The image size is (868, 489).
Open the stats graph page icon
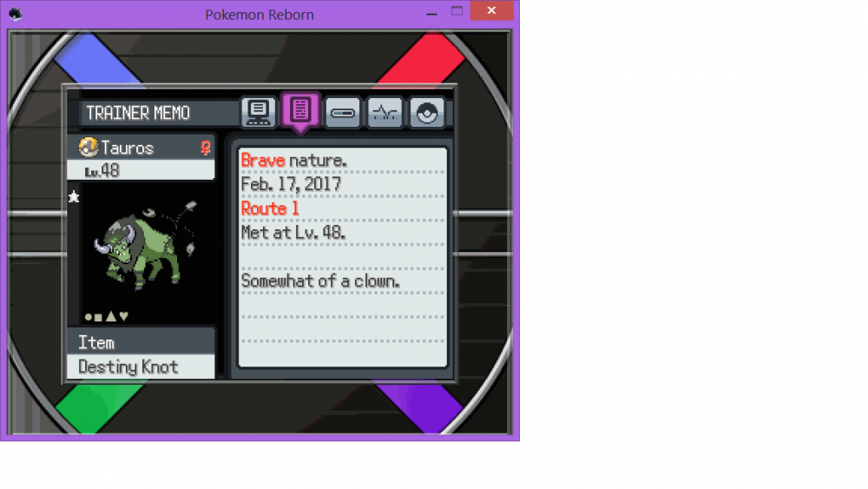pos(385,113)
